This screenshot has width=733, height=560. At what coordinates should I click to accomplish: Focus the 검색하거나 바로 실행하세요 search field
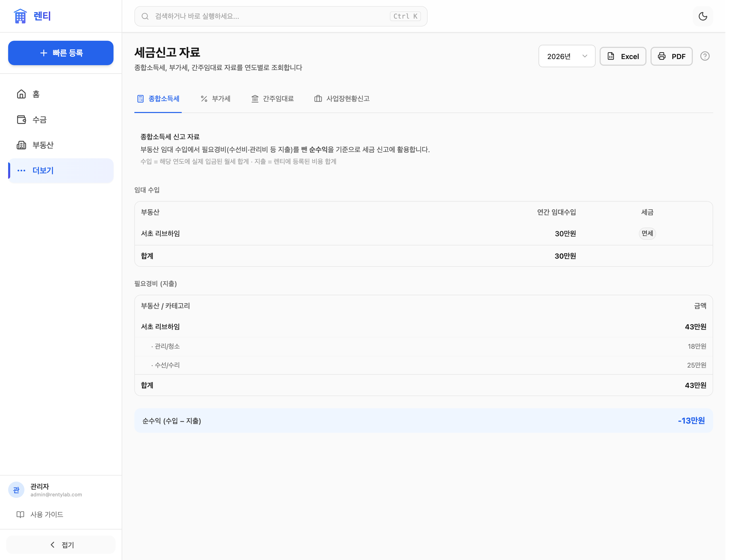tap(281, 16)
